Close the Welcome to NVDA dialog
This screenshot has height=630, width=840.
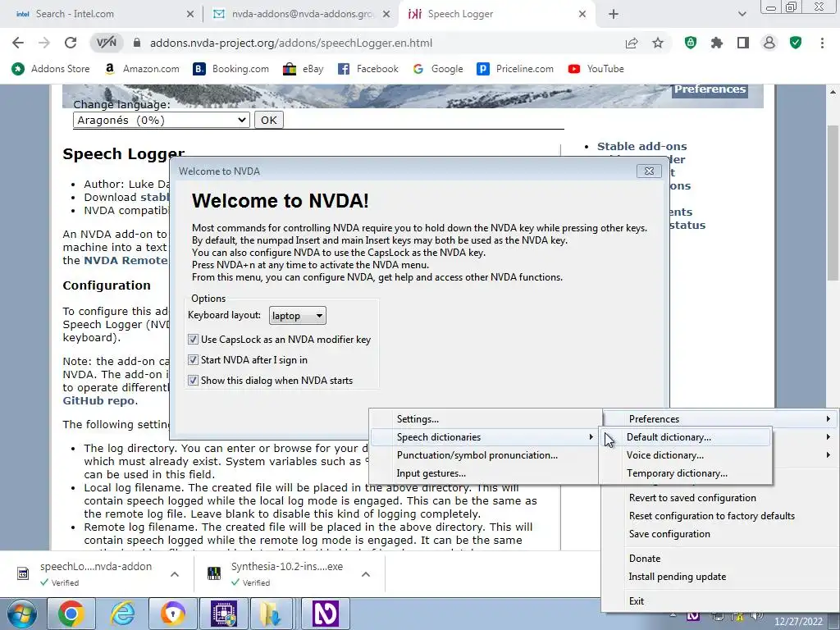649,171
